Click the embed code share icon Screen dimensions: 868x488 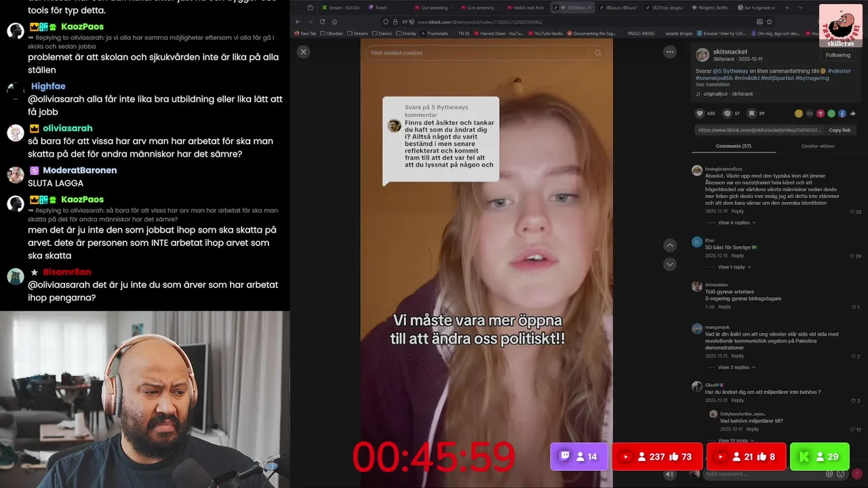pyautogui.click(x=810, y=113)
